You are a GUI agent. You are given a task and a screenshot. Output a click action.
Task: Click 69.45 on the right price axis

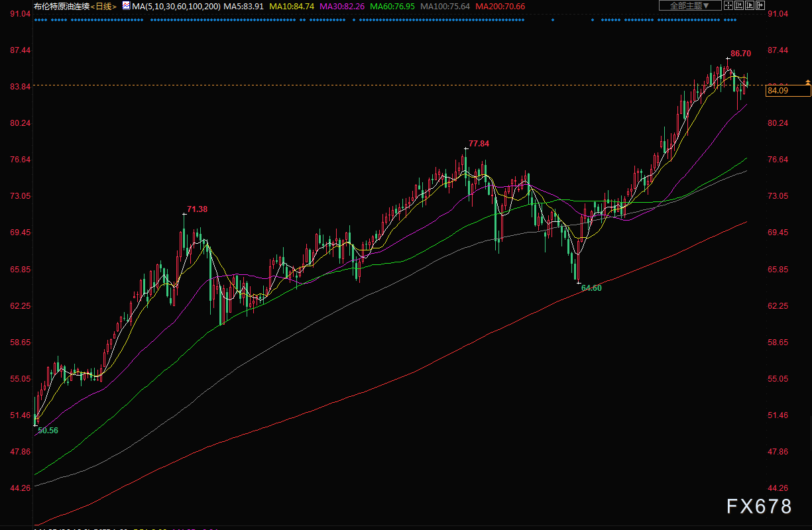pos(778,233)
